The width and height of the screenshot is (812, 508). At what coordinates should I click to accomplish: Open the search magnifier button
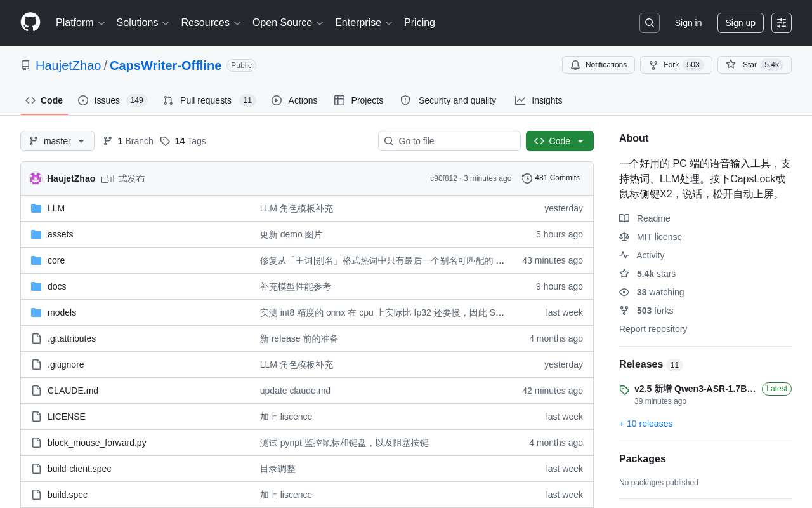click(650, 23)
